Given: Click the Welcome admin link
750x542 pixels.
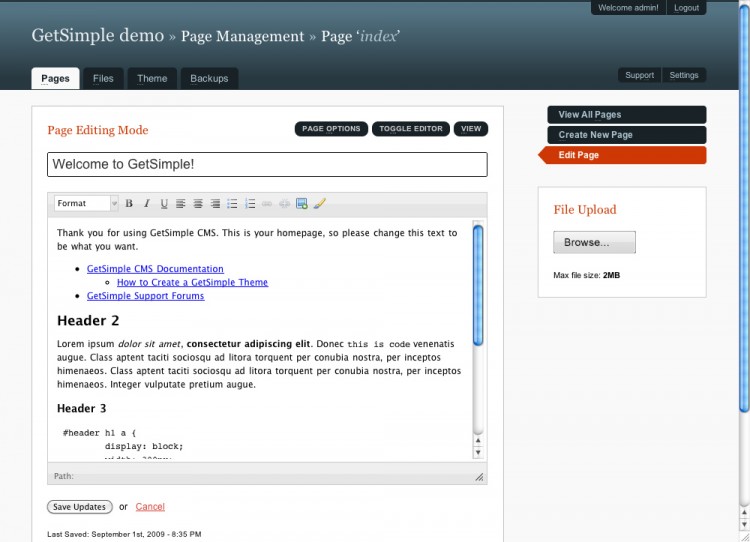Looking at the screenshot, I should click(628, 8).
